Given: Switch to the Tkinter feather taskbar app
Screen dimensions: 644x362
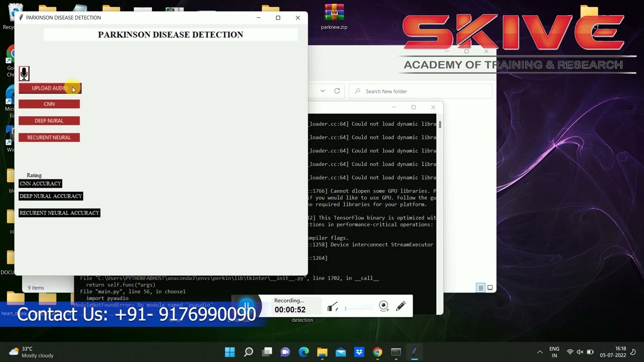Looking at the screenshot, I should [x=415, y=352].
